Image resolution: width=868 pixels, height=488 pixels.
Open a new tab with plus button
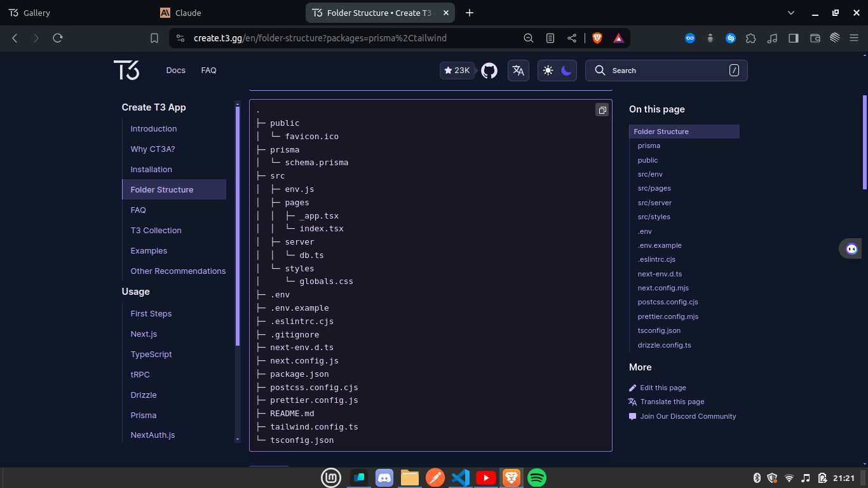[x=470, y=13]
